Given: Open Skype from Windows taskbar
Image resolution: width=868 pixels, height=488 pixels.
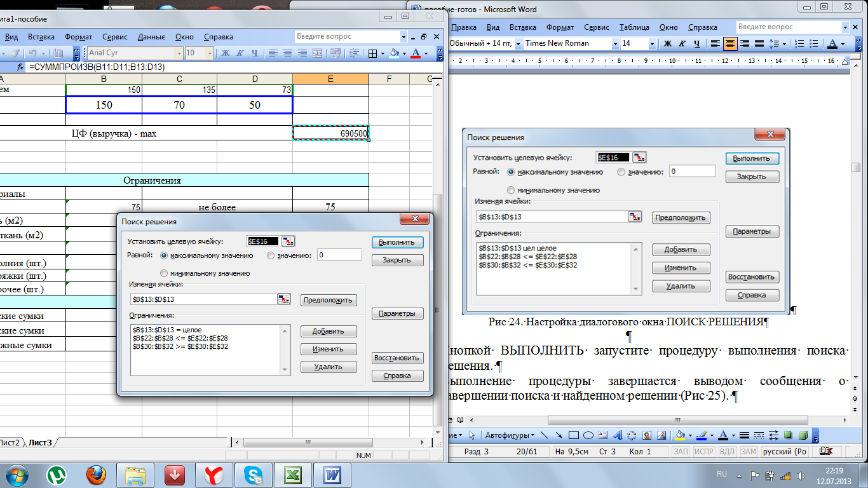Looking at the screenshot, I should (x=254, y=475).
